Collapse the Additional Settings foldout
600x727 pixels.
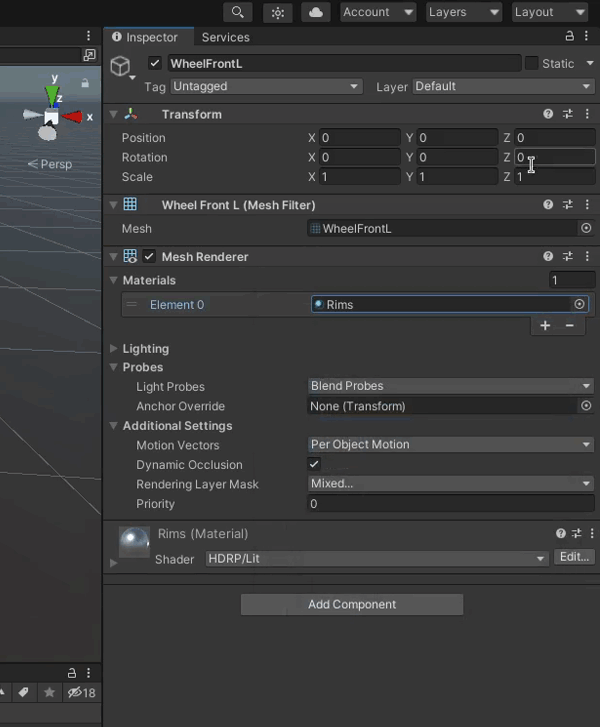114,425
